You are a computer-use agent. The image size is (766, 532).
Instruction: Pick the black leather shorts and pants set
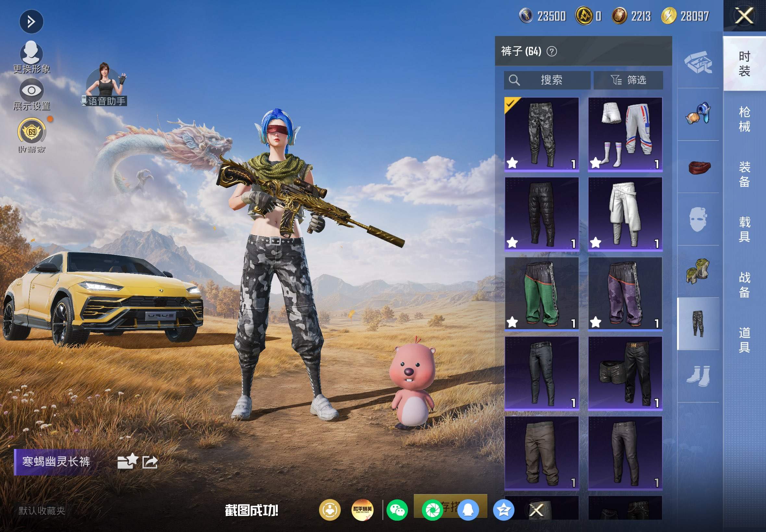tap(625, 373)
